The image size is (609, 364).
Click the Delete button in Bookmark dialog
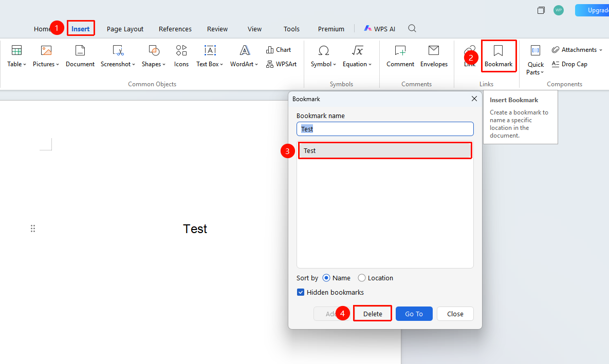[373, 314]
